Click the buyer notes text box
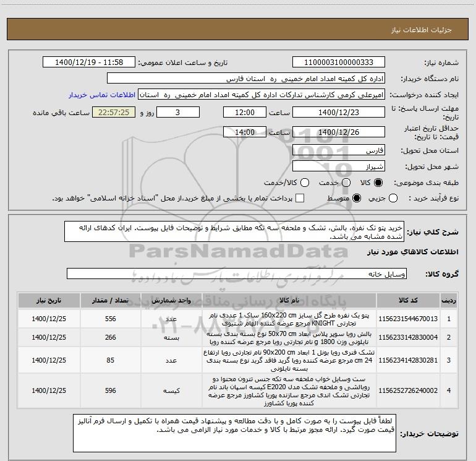476x461 pixels. (x=235, y=433)
